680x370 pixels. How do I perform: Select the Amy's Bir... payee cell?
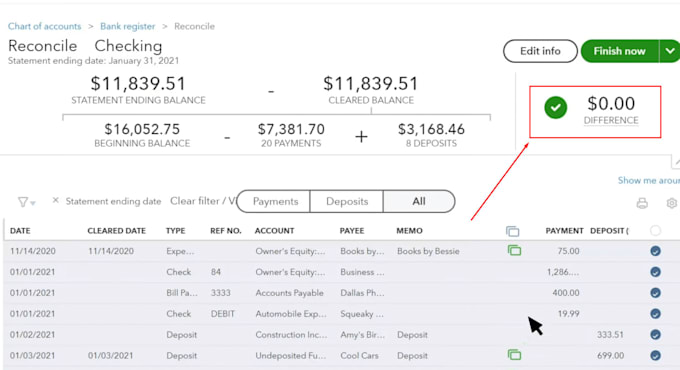tap(363, 334)
